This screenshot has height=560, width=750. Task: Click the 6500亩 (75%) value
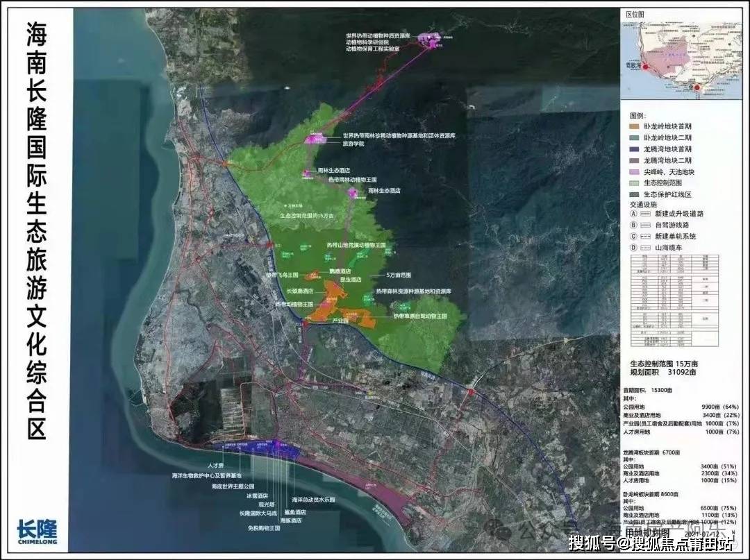[719, 509]
